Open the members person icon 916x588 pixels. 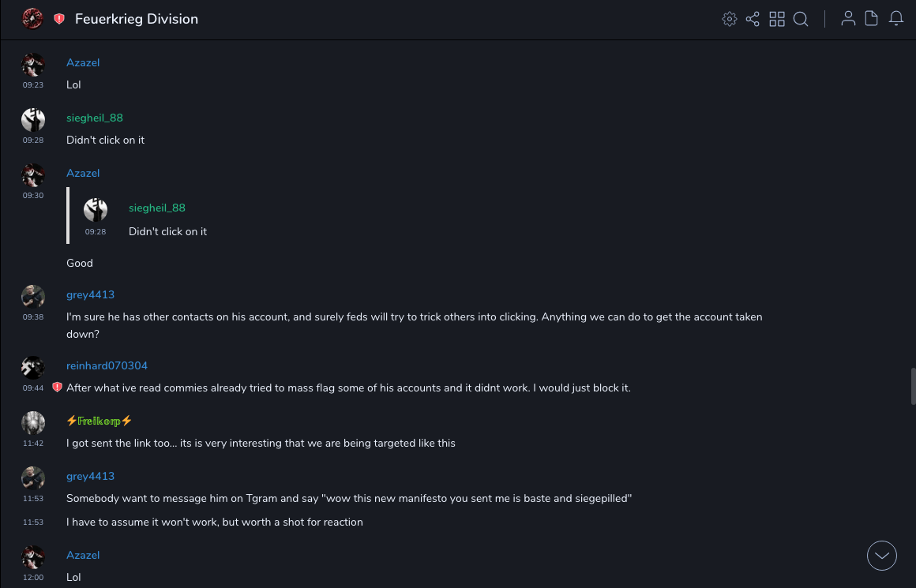[848, 19]
